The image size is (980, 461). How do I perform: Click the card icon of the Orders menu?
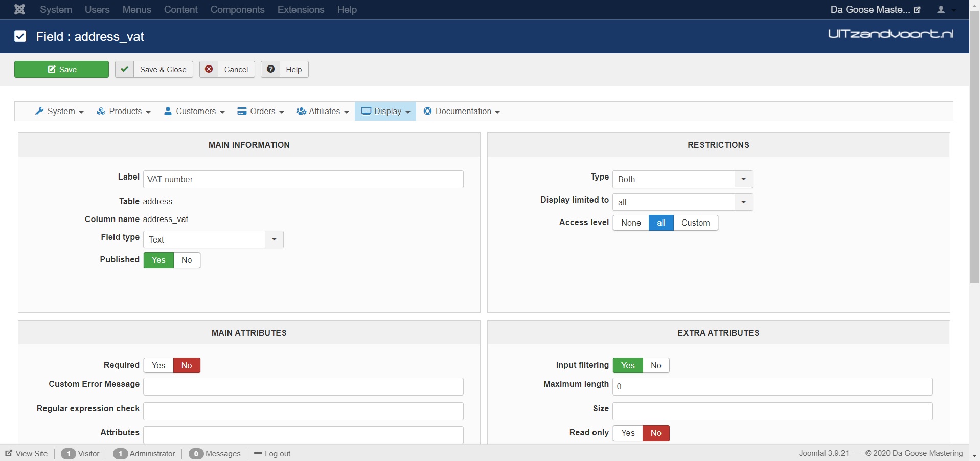point(242,111)
